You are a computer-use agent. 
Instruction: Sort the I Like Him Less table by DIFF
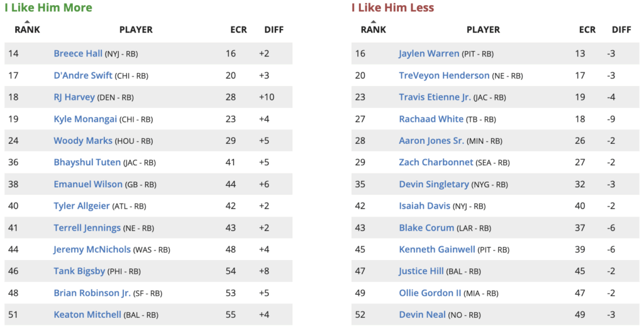click(x=621, y=30)
